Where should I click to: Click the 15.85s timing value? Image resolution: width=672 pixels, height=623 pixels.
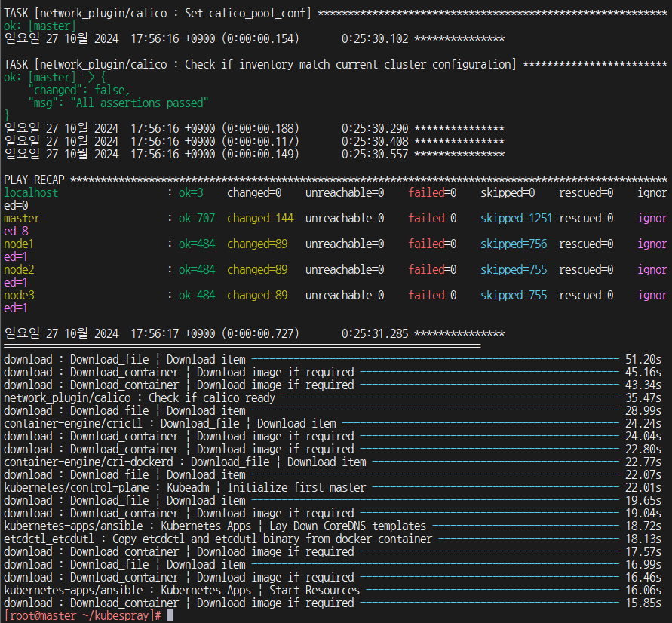pos(643,603)
